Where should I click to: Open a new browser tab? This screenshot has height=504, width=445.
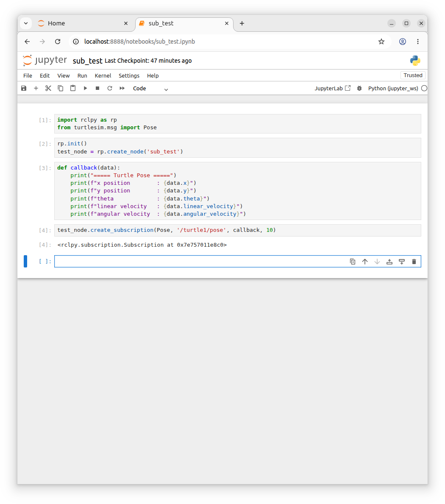[x=242, y=23]
